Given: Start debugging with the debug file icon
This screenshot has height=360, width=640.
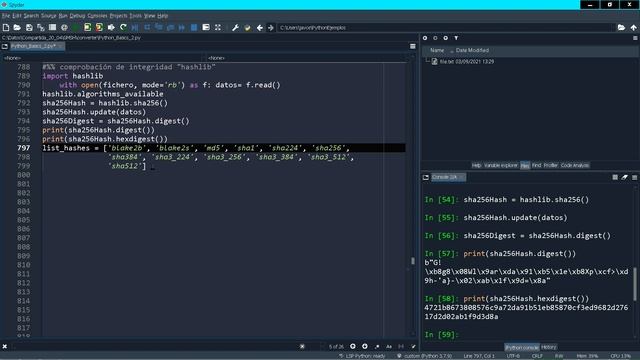Looking at the screenshot, I should pyautogui.click(x=135, y=27).
